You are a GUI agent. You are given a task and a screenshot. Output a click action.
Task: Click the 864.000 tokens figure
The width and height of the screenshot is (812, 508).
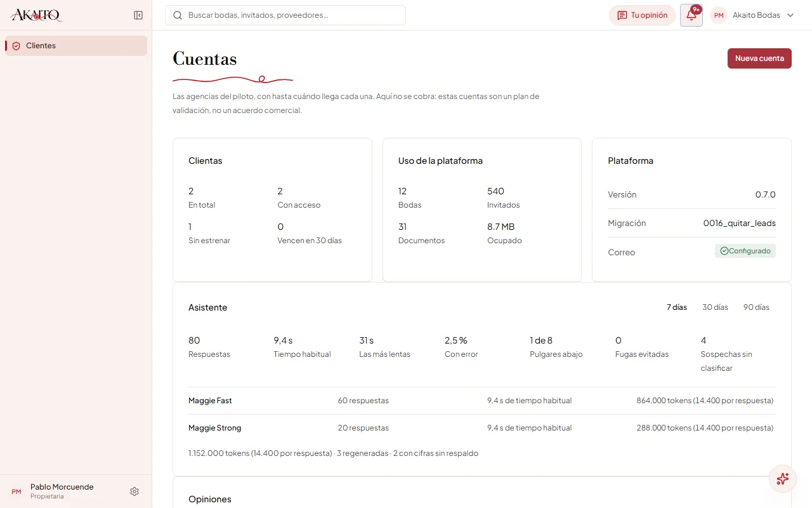[x=705, y=401]
